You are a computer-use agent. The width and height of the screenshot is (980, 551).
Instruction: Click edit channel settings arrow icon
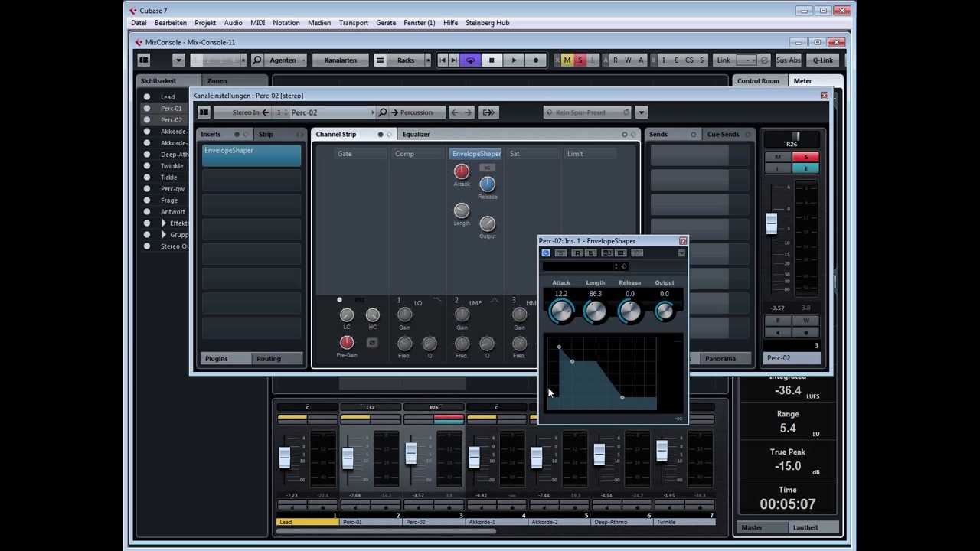(x=488, y=112)
